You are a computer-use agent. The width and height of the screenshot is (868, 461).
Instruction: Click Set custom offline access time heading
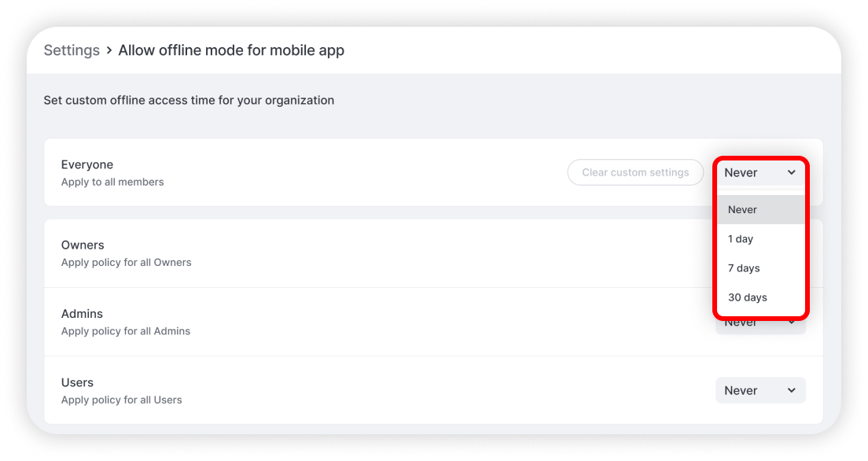point(189,100)
